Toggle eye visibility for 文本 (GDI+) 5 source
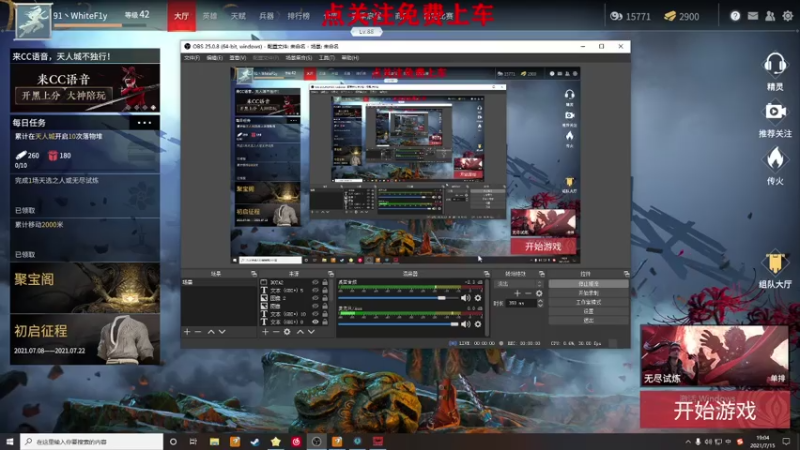The height and width of the screenshot is (450, 800). [315, 290]
